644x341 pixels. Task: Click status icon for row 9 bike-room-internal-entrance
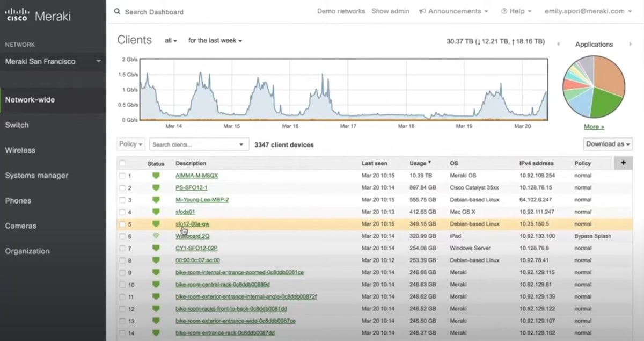click(x=156, y=272)
